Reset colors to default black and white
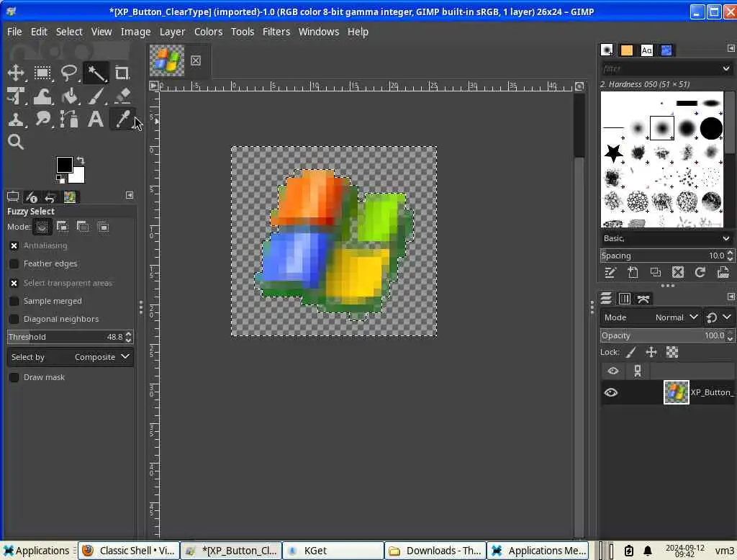The width and height of the screenshot is (737, 560). 60,179
